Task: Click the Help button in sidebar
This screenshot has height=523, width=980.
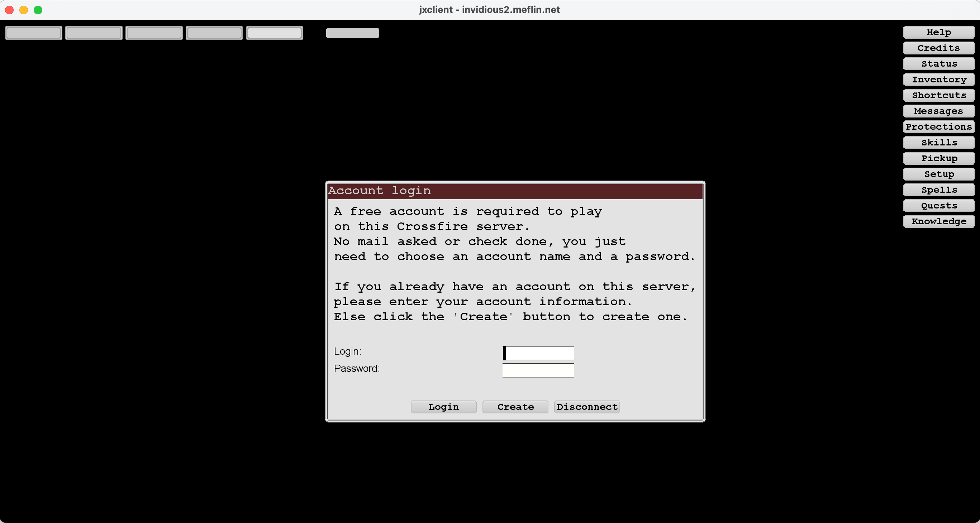Action: click(938, 32)
